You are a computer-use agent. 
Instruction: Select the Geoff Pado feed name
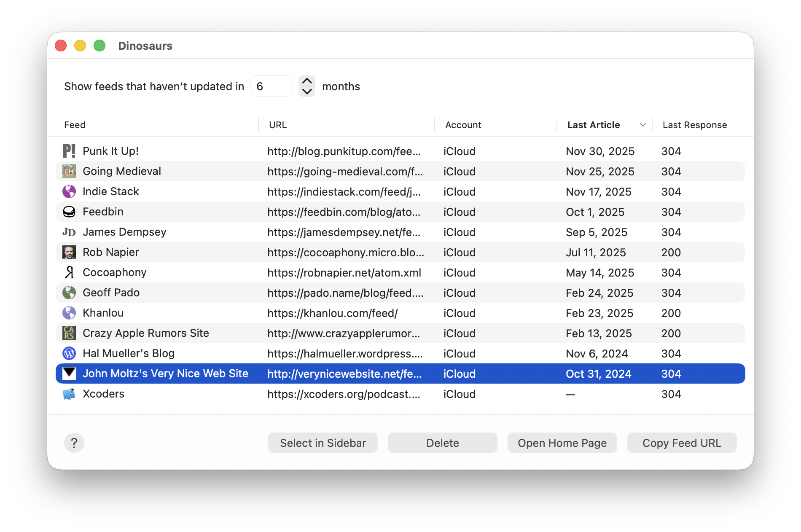pyautogui.click(x=111, y=293)
